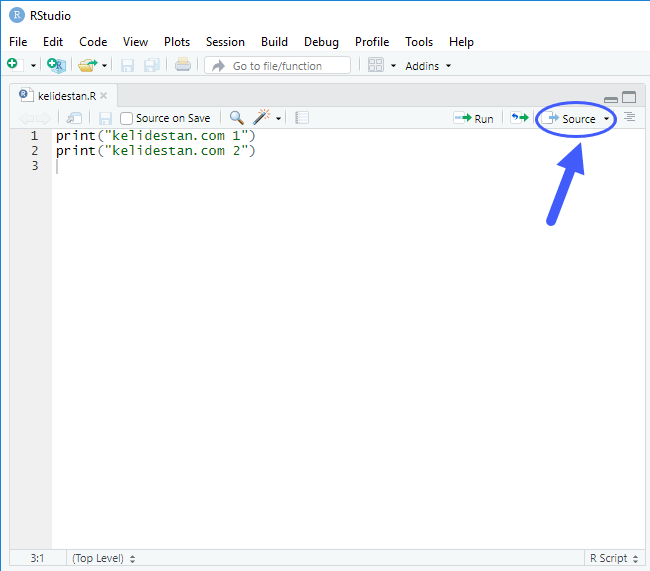Save current document from editor toolbar
650x571 pixels.
(x=105, y=119)
